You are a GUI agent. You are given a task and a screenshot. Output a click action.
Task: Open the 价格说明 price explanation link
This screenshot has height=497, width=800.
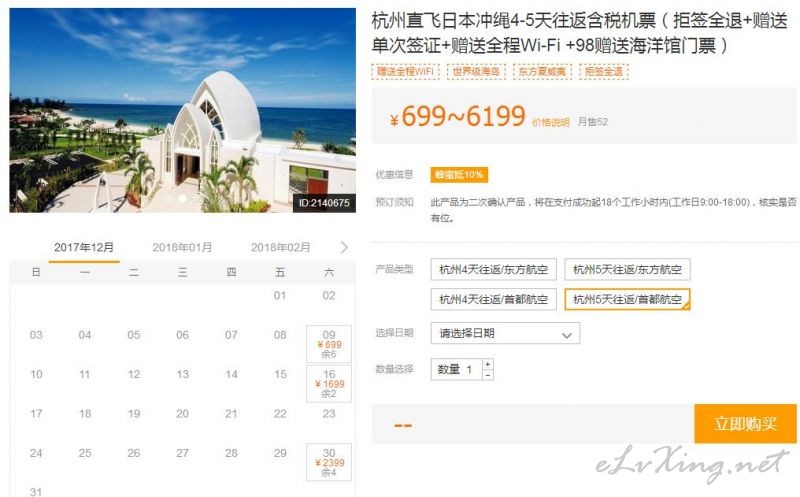(551, 122)
